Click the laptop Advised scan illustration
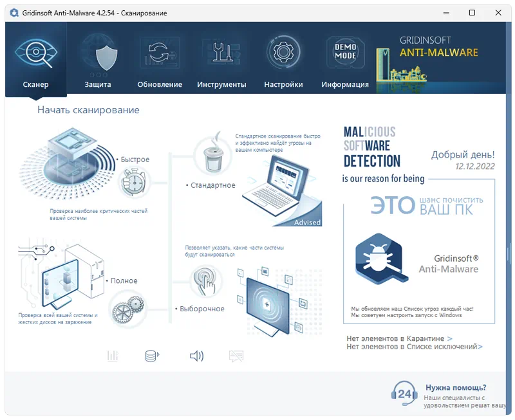515x420 pixels. pos(282,191)
